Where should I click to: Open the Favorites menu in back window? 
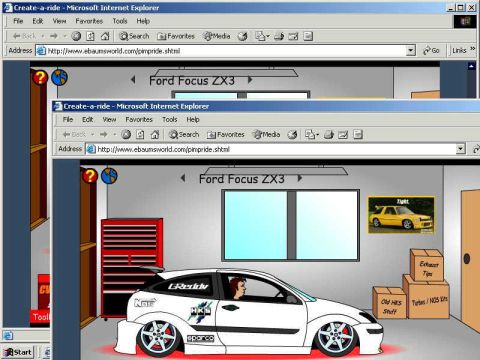[x=89, y=21]
